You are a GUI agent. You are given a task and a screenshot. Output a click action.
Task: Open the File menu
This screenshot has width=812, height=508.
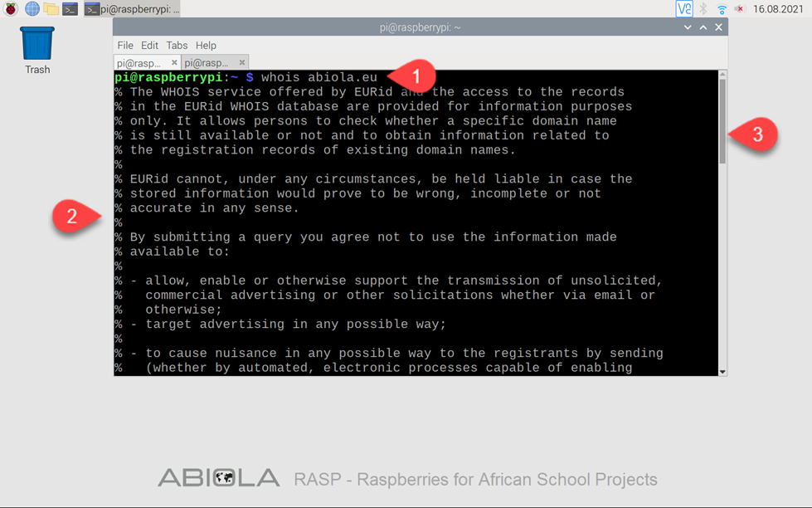tap(125, 46)
